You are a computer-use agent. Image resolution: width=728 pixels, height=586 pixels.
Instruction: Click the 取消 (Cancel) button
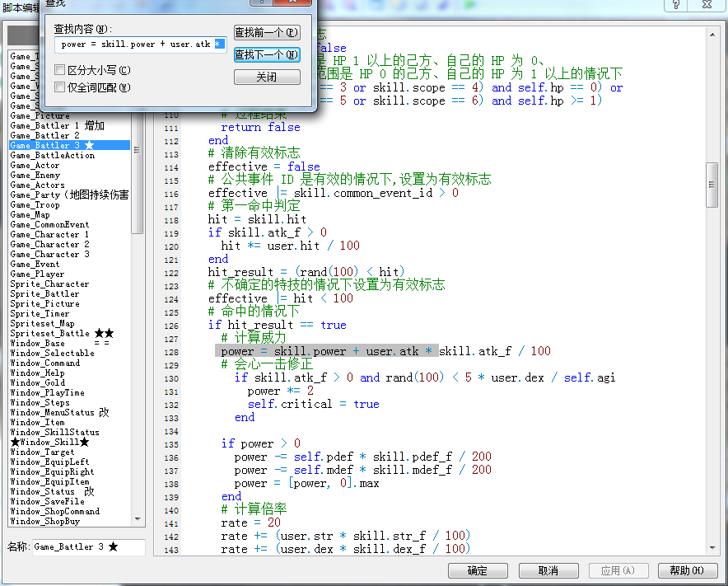(x=548, y=570)
